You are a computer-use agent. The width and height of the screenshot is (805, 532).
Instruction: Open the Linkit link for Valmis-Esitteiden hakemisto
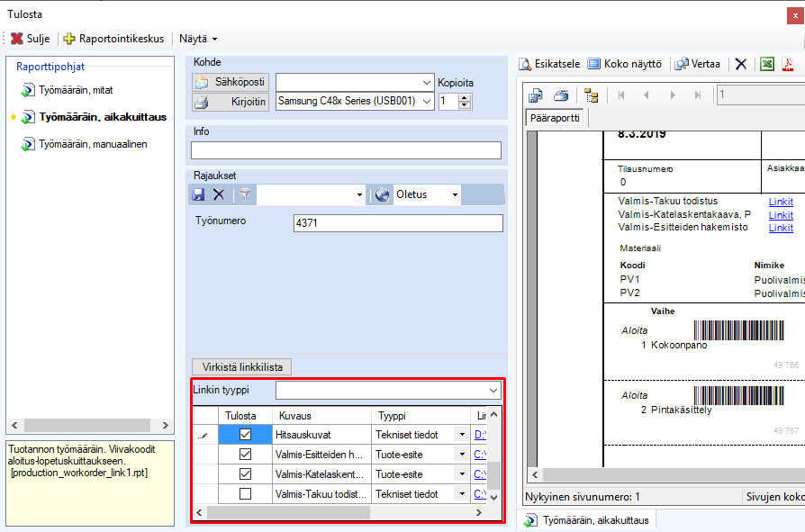(781, 228)
